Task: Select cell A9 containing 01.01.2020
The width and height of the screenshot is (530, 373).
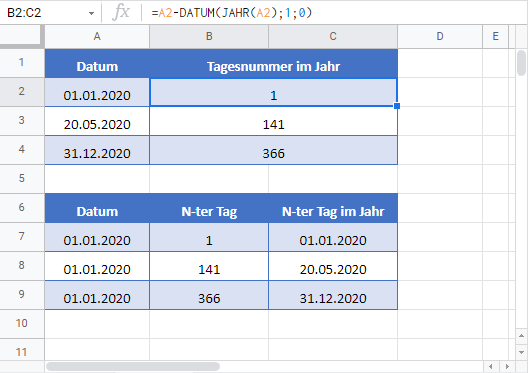Action: (97, 295)
